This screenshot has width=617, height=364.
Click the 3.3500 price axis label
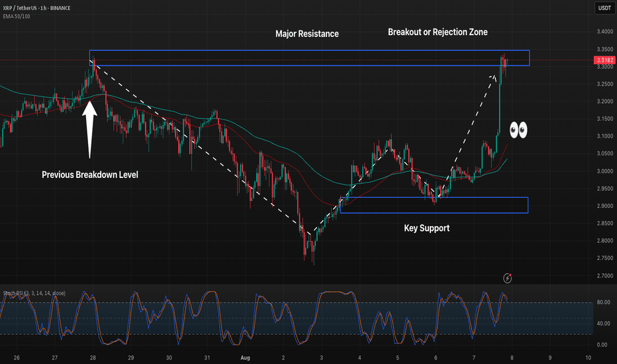point(605,50)
